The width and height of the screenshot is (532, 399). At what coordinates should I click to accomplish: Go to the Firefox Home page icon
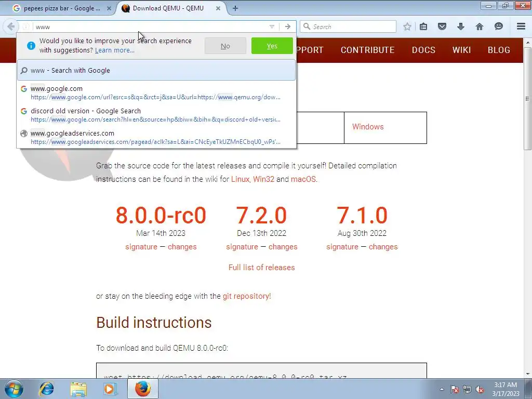[x=480, y=26]
